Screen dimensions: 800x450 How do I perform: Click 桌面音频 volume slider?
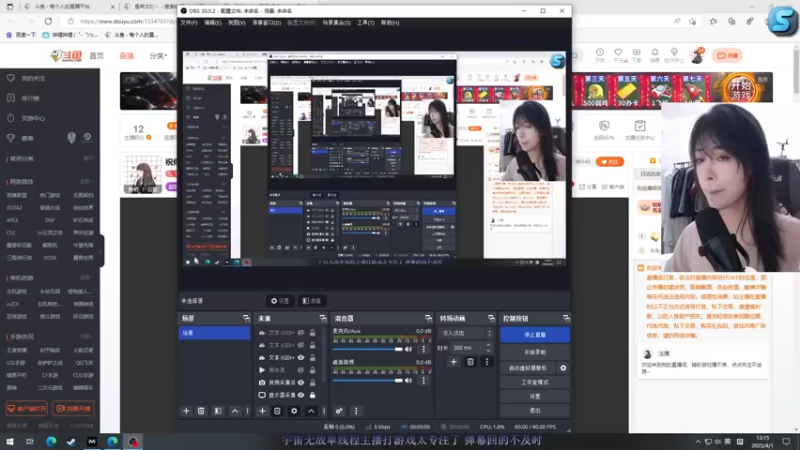367,381
